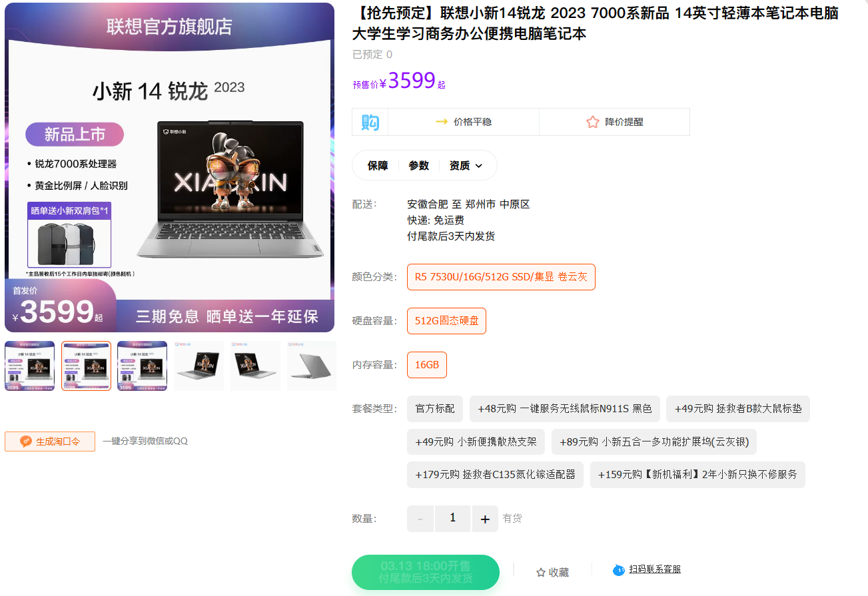
Task: View the laptop back lid thumbnail
Action: (312, 366)
